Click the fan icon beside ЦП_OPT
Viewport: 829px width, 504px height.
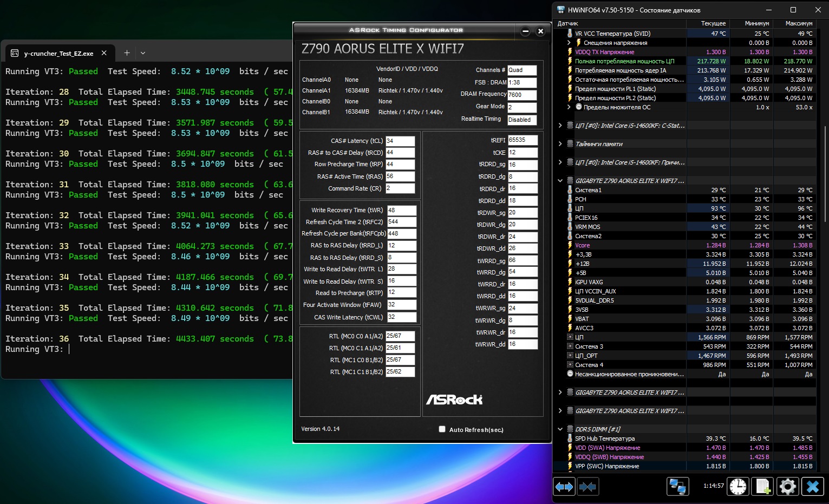[x=570, y=356]
